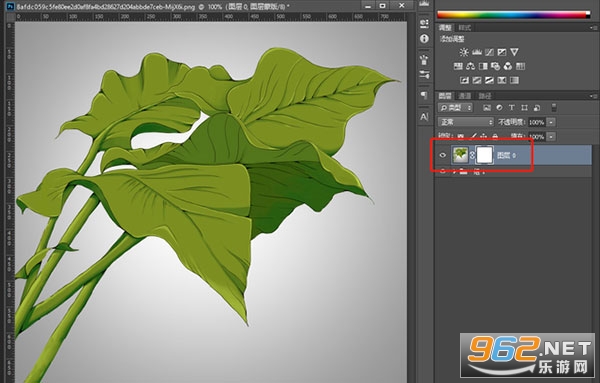This screenshot has height=383, width=600.
Task: Add a Black & White adjustment
Action: 483,66
